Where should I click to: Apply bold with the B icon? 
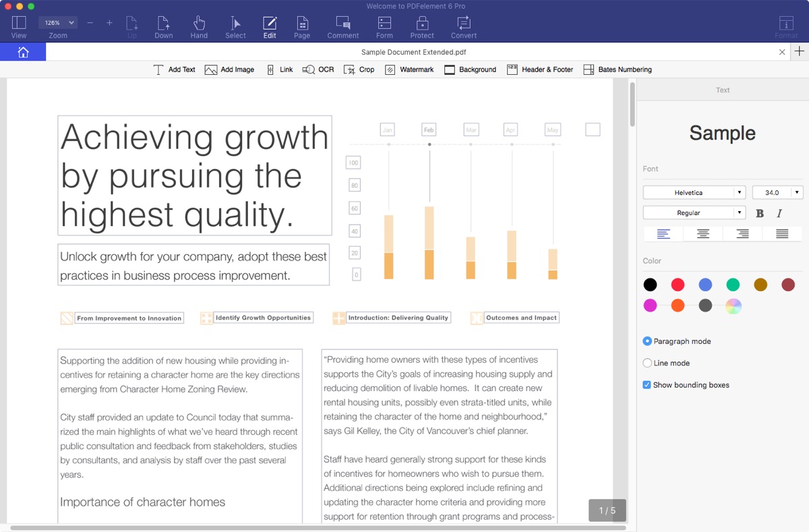pyautogui.click(x=760, y=213)
